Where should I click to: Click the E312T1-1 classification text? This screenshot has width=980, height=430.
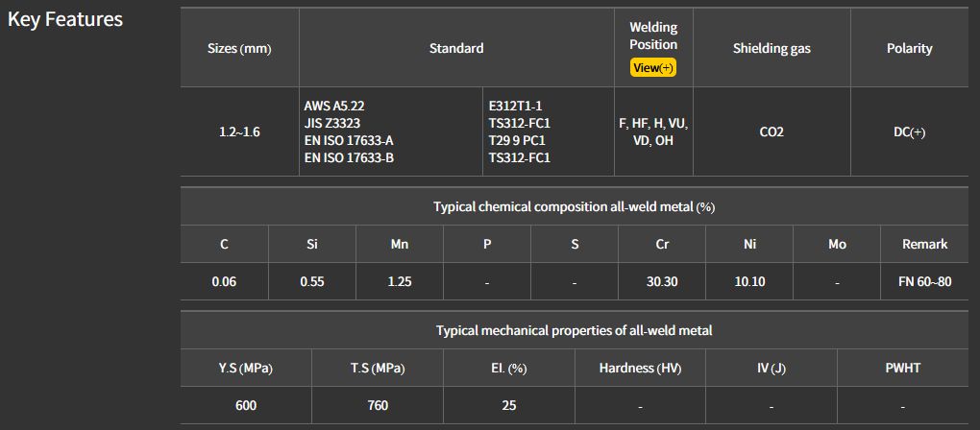(516, 106)
